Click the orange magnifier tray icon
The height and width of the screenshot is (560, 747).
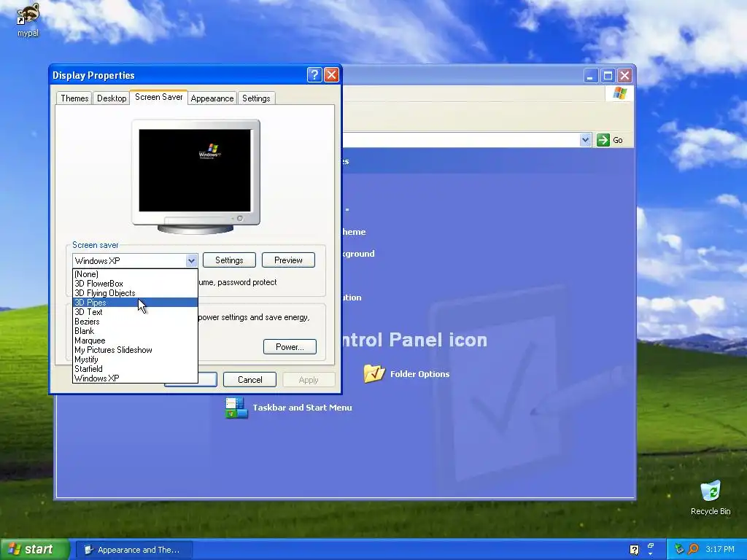point(694,549)
